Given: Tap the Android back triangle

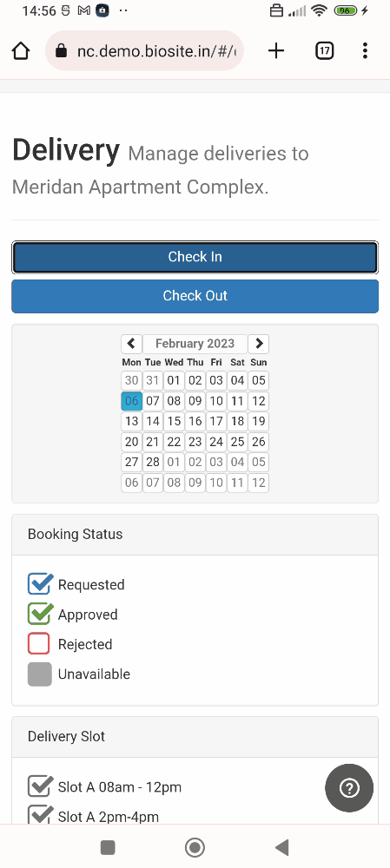Looking at the screenshot, I should point(282,847).
